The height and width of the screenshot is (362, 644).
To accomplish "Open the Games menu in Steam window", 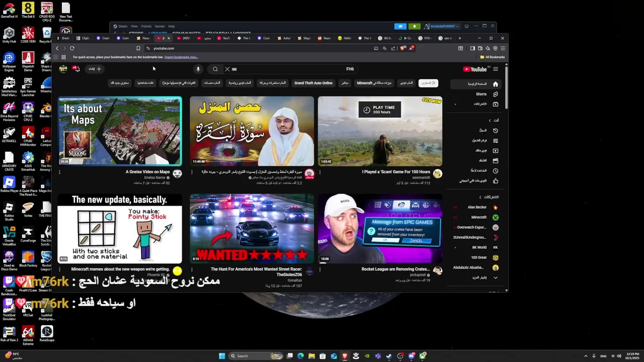I will 159,26.
